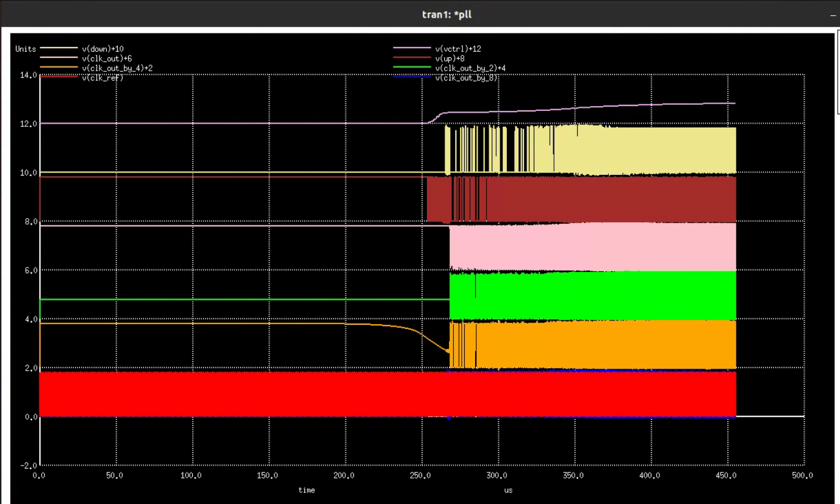
Task: Click the 'time' x-axis label
Action: point(307,490)
